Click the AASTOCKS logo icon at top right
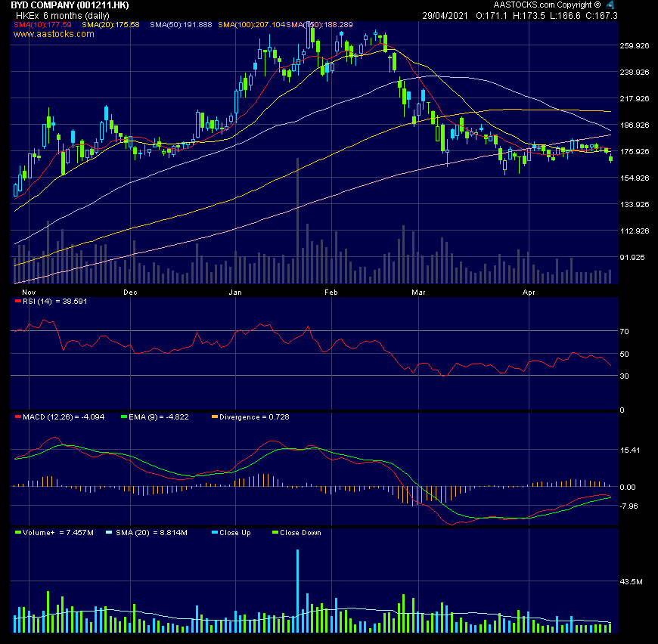 (610, 5)
